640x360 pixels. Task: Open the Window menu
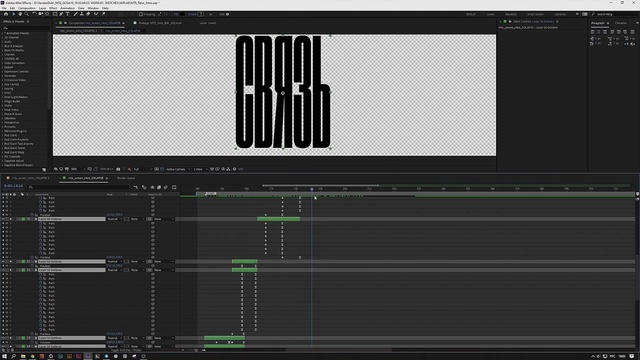click(93, 8)
